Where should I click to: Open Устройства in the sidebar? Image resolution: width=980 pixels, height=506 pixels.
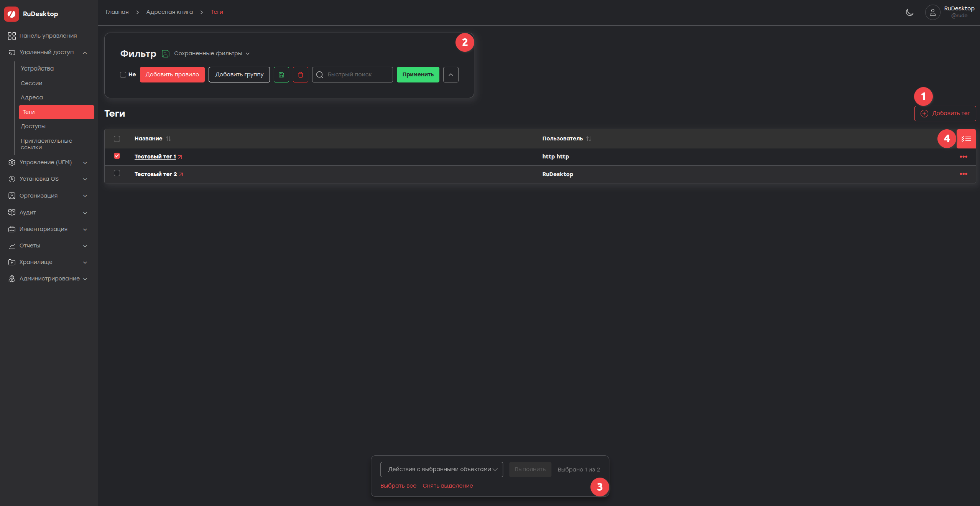pos(37,68)
